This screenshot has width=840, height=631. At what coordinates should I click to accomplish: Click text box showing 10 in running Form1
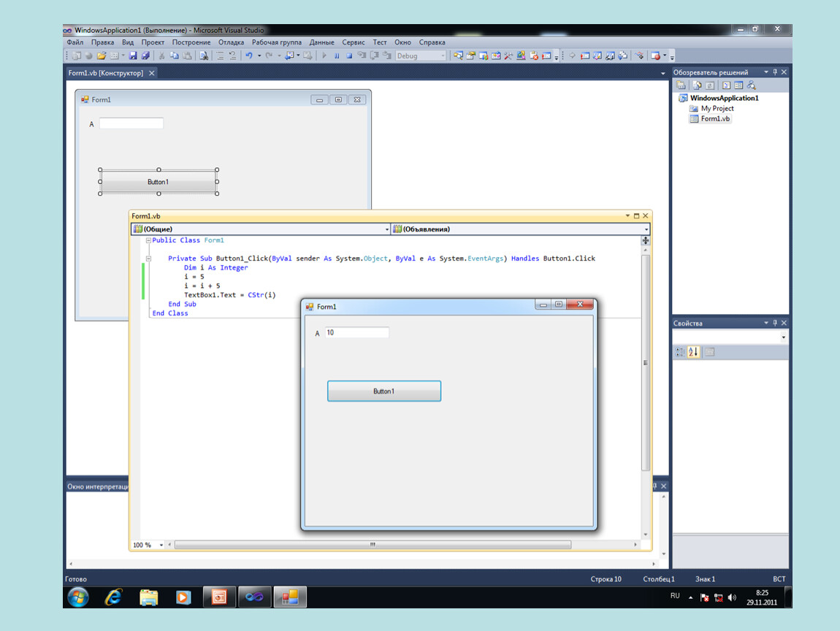coord(356,332)
